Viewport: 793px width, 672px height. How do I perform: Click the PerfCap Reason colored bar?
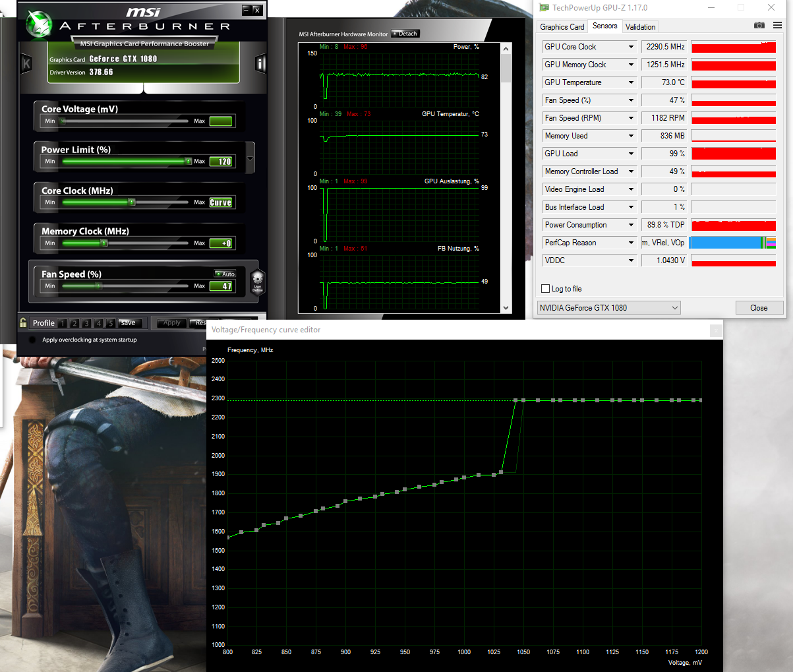coord(733,243)
